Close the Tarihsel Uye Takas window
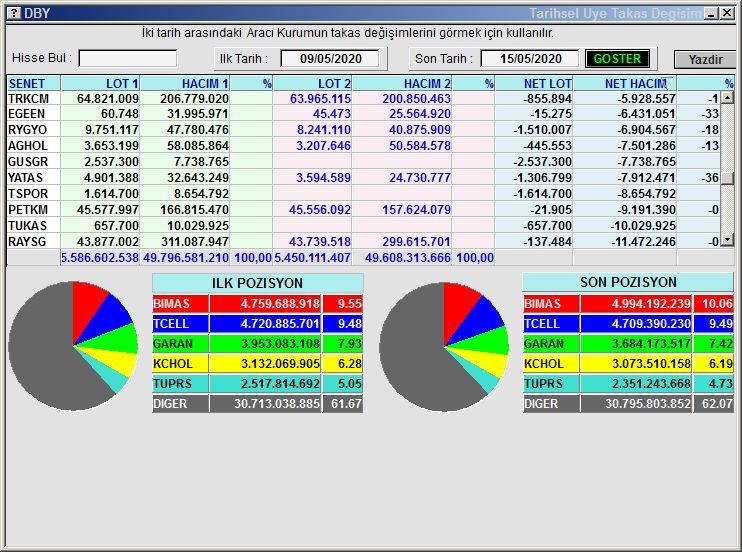742x552 pixels. pos(727,13)
